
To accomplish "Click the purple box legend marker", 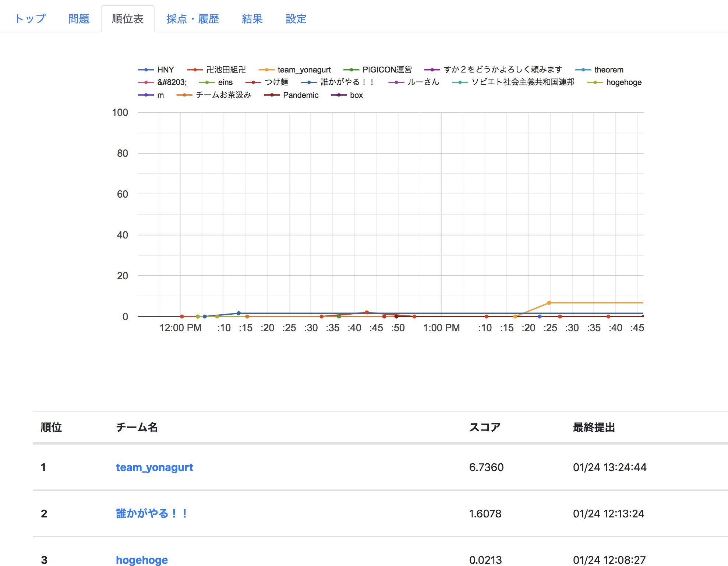I will point(339,95).
